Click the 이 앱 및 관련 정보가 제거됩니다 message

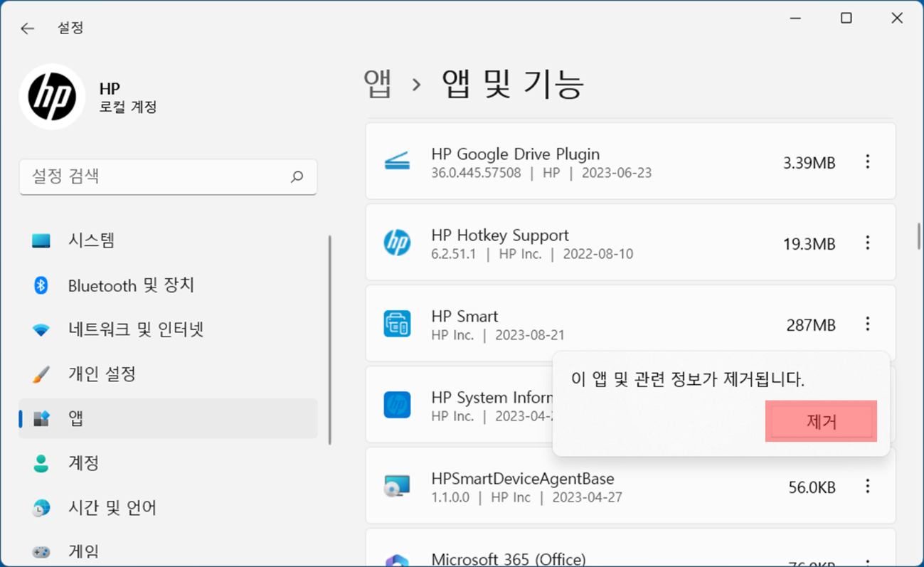[x=688, y=380]
